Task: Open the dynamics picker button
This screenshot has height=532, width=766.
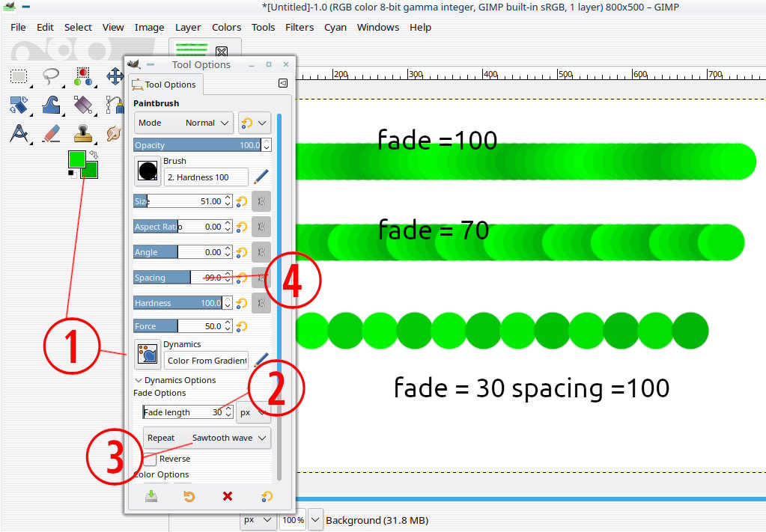Action: point(148,355)
